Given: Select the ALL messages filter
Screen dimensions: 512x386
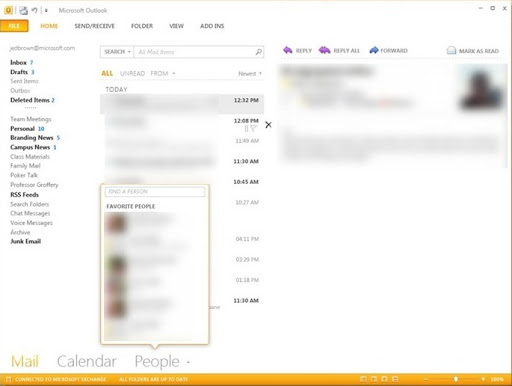Looking at the screenshot, I should [x=107, y=73].
